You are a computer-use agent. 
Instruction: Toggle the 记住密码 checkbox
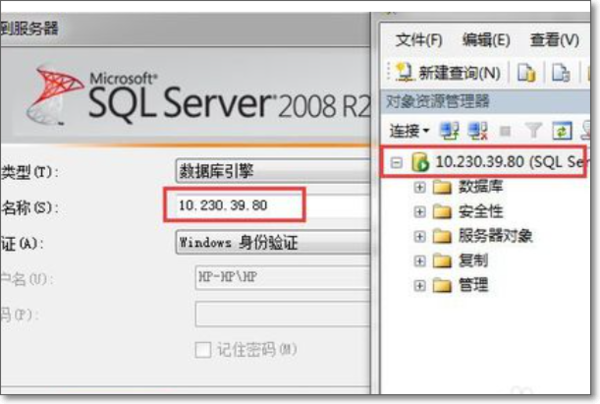pyautogui.click(x=203, y=349)
